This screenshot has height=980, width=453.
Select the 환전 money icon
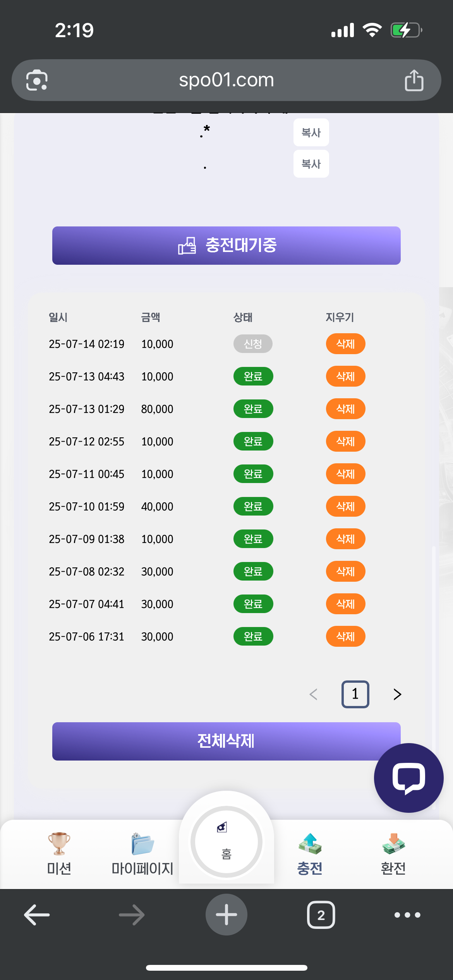[x=393, y=844]
